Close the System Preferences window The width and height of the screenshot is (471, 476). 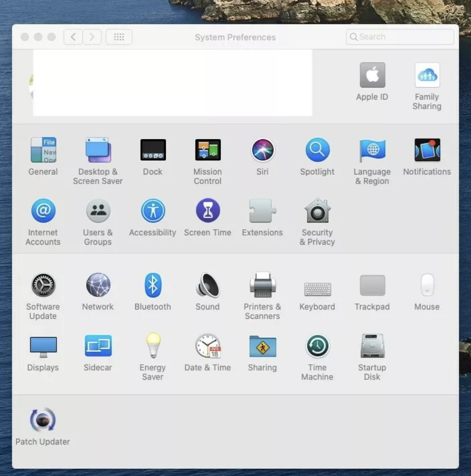25,37
